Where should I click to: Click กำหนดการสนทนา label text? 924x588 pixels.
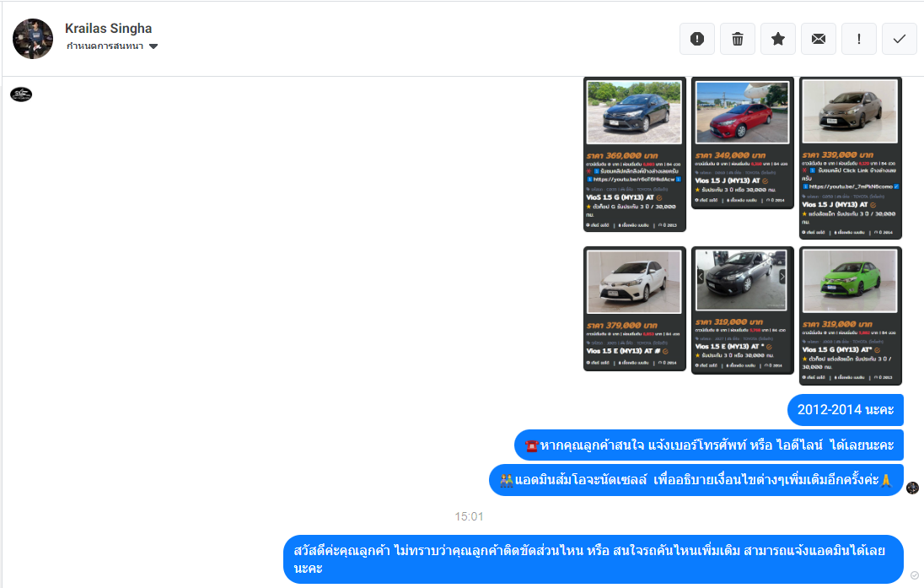pyautogui.click(x=105, y=46)
